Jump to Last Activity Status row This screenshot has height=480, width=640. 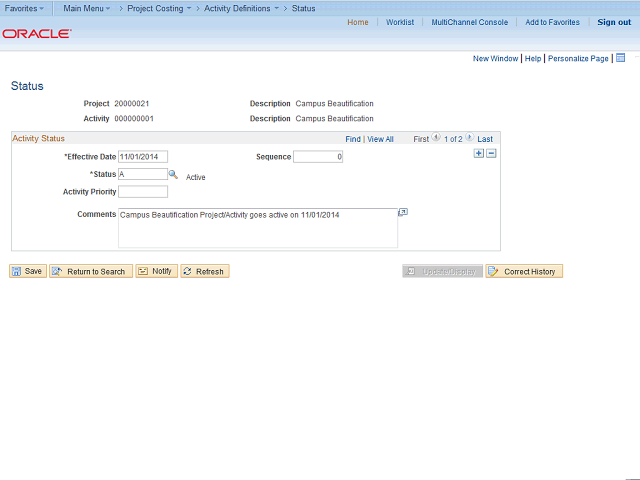pos(485,139)
